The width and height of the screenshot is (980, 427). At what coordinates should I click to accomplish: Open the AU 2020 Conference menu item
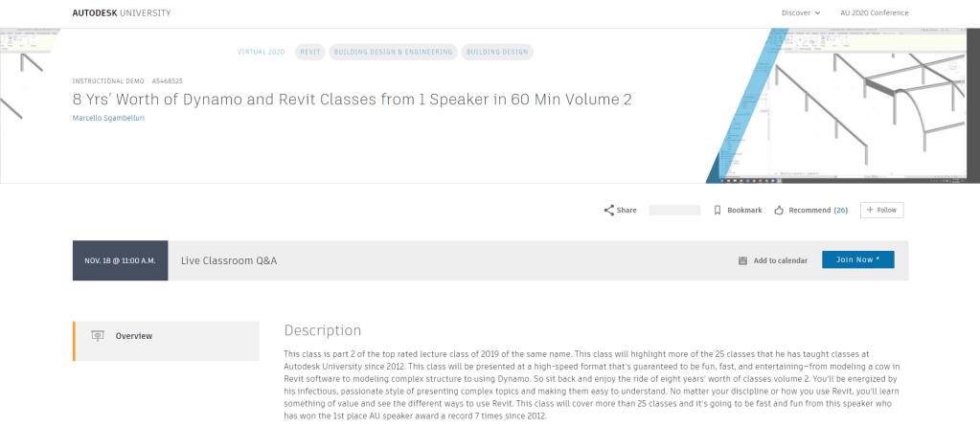coord(874,12)
